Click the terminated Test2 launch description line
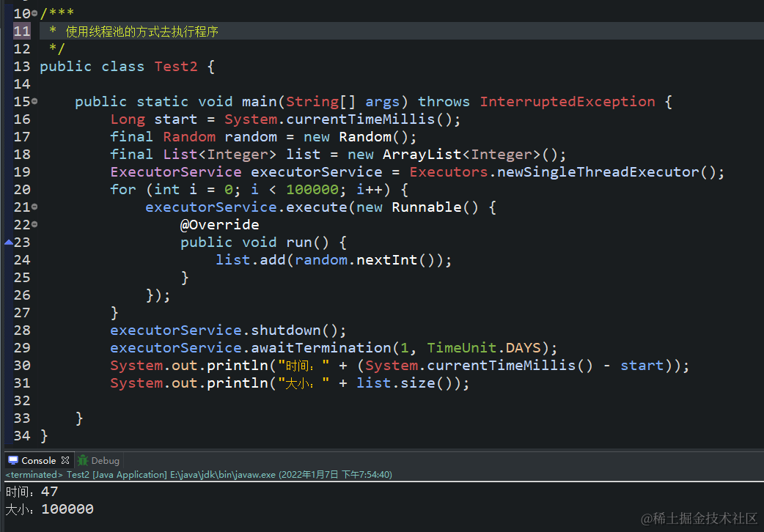This screenshot has width=764, height=532. pos(199,475)
